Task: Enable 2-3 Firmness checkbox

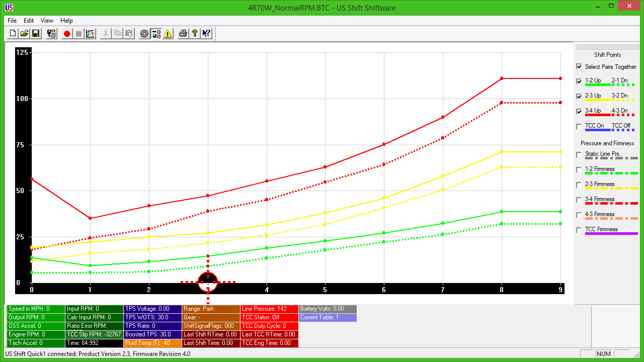Action: (x=579, y=185)
